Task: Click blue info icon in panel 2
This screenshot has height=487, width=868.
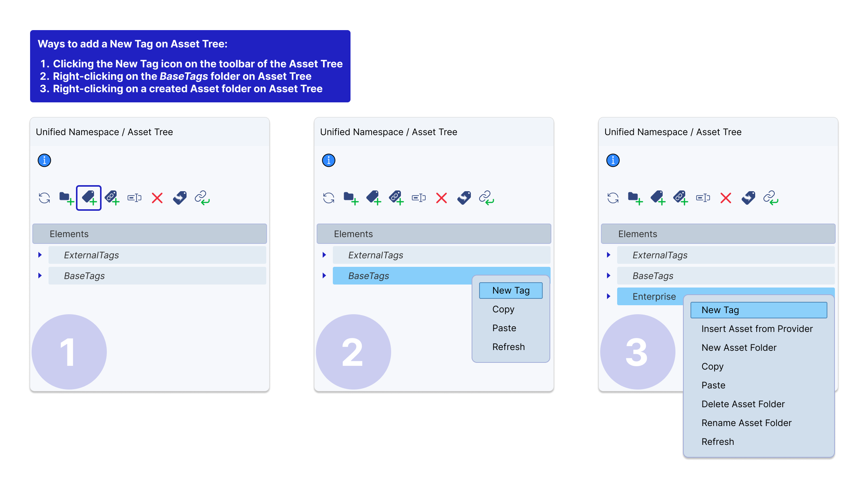Action: [328, 160]
